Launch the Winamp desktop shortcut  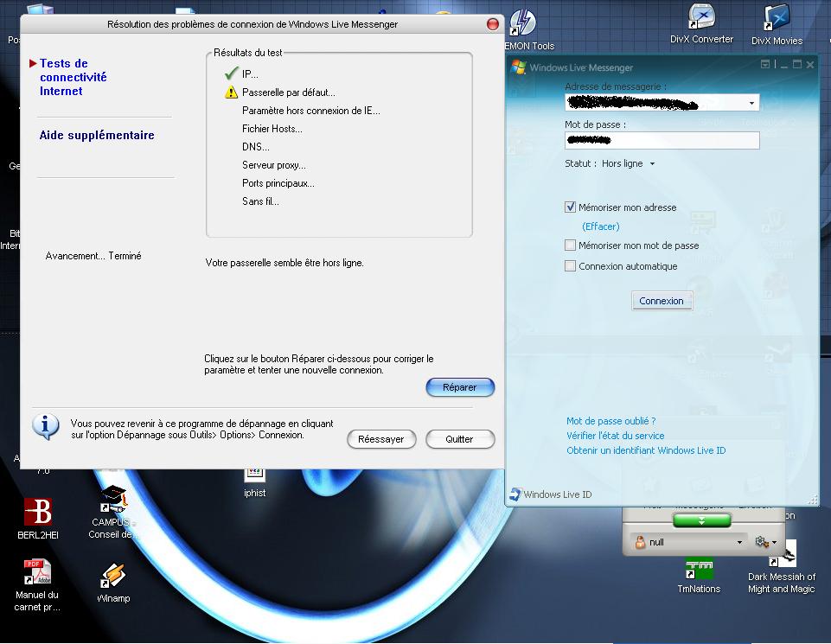coord(113,576)
